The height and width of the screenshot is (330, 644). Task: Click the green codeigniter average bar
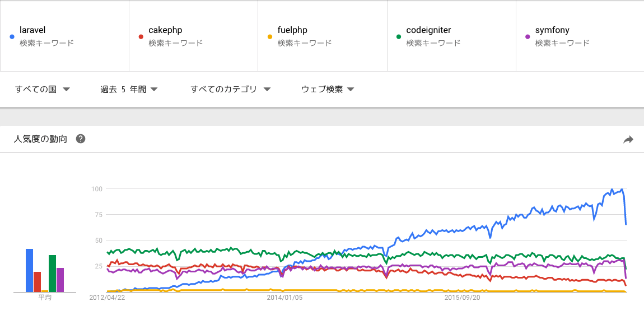click(52, 274)
